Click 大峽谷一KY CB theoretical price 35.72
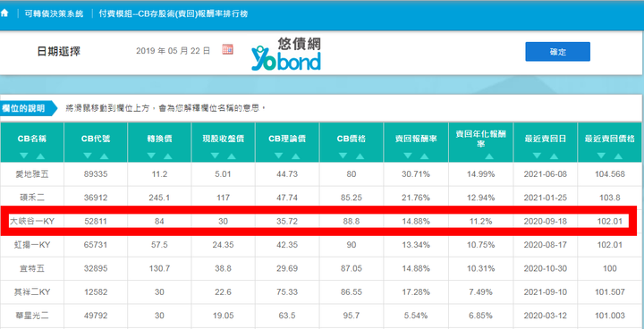 287,222
